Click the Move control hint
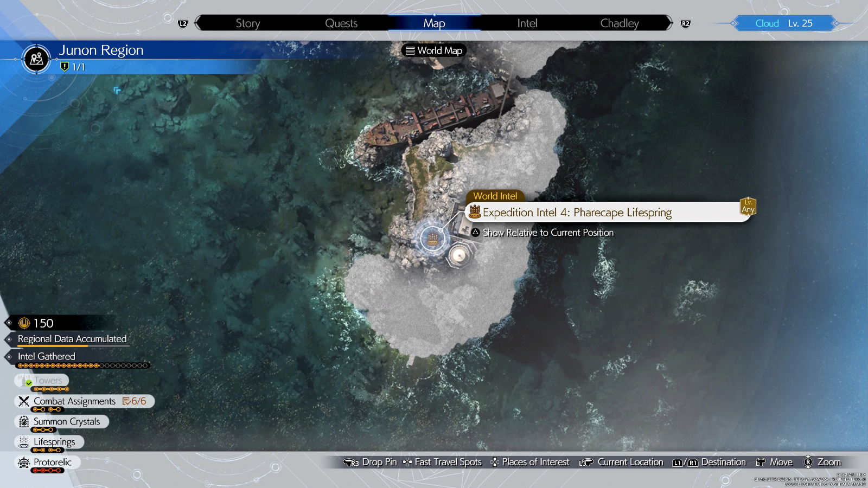Viewport: 868px width, 488px height. point(774,462)
